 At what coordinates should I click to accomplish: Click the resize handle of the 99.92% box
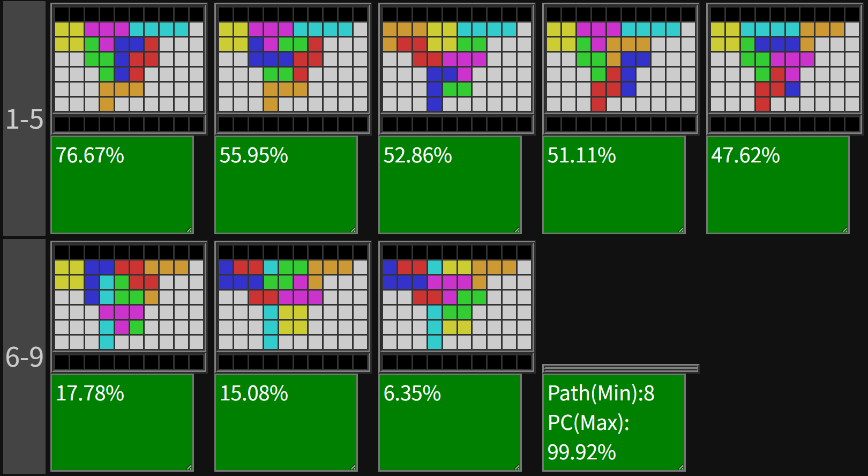681,468
